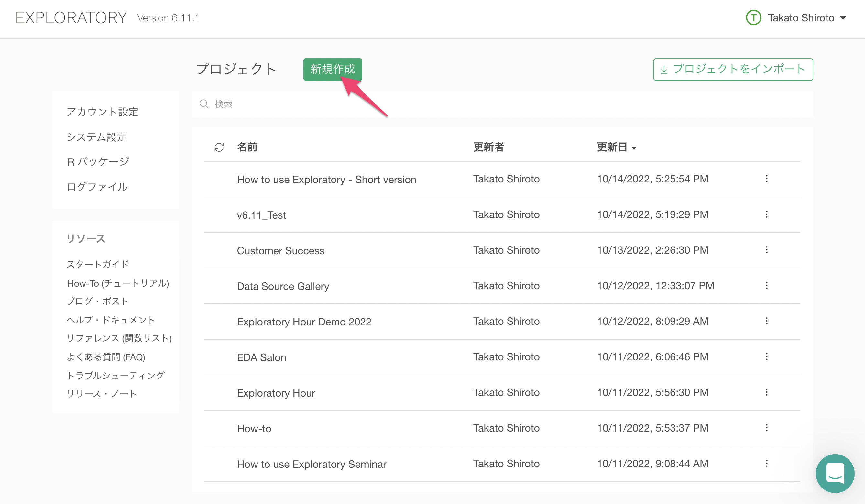Open R パッケージ in the sidebar
Screen dimensions: 865x504
tap(98, 162)
